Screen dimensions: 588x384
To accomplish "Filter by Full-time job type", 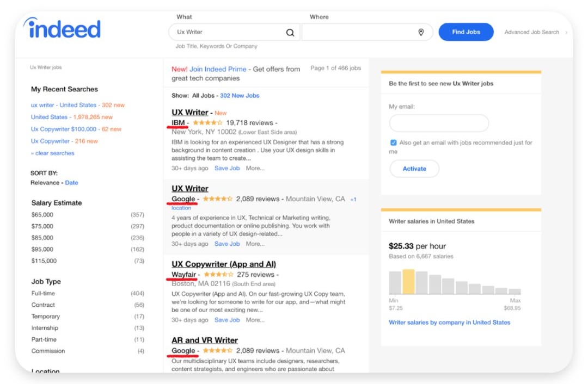I will 43,293.
